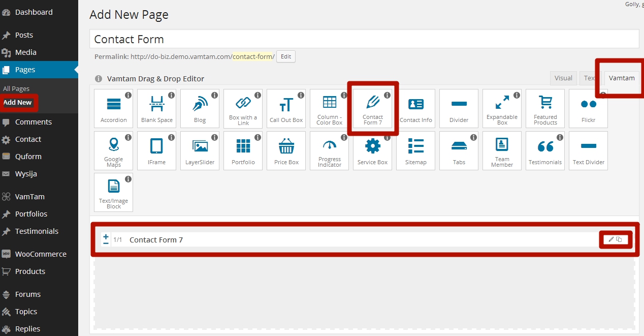Open Add New under Pages

point(18,102)
